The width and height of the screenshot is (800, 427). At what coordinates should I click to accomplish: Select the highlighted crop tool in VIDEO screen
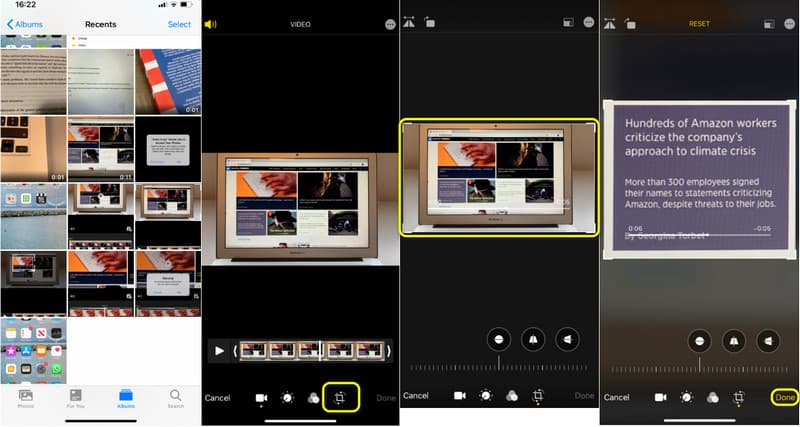click(339, 398)
